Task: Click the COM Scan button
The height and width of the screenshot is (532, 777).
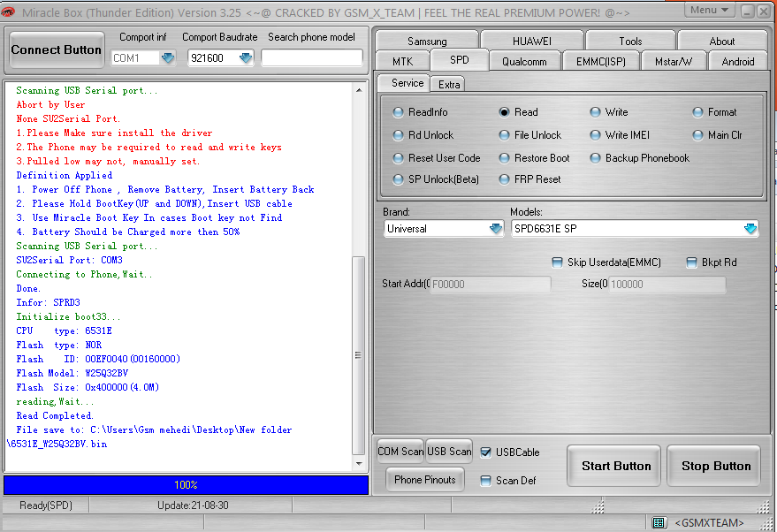Action: 400,452
